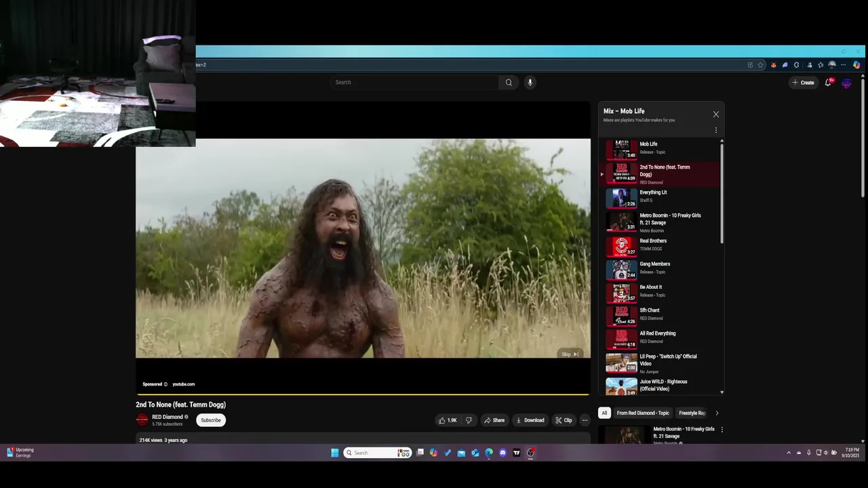This screenshot has width=868, height=488.
Task: Open the orange fox browser extension
Action: (x=774, y=65)
